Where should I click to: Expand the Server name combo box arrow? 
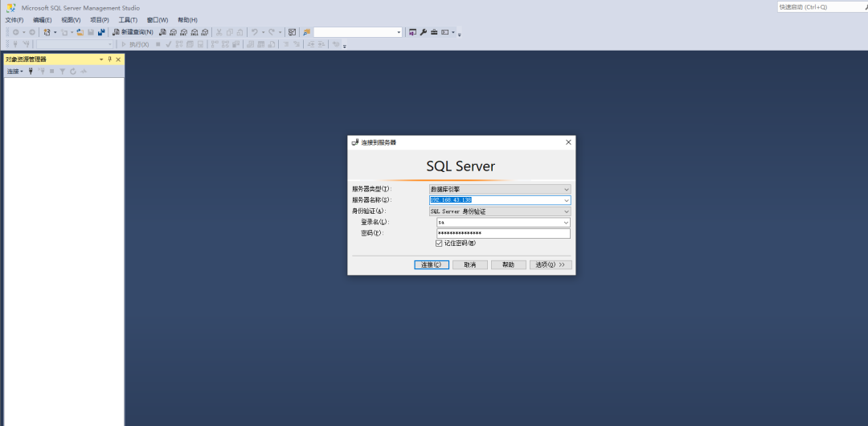click(567, 200)
